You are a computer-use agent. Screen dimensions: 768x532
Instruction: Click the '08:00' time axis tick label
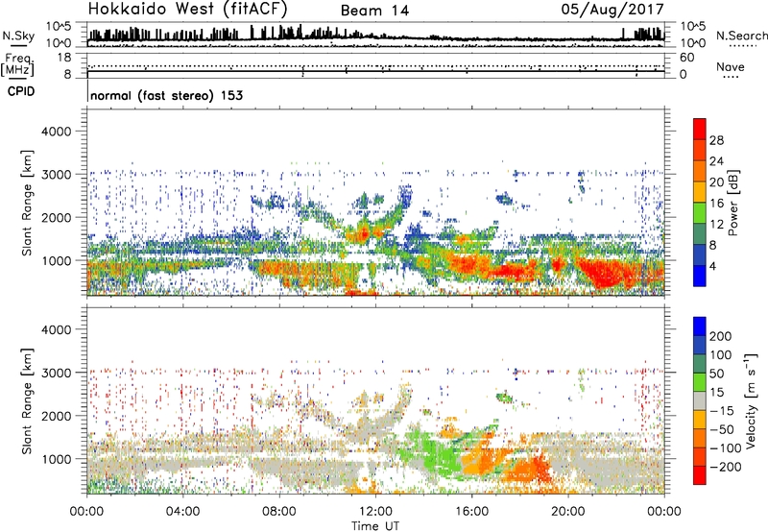click(x=278, y=512)
